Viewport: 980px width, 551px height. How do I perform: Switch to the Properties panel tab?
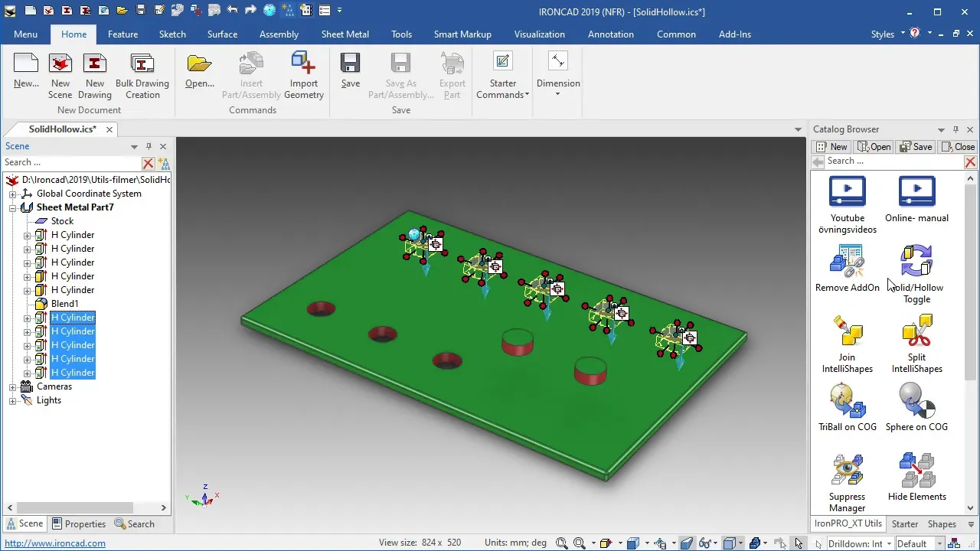click(x=79, y=524)
